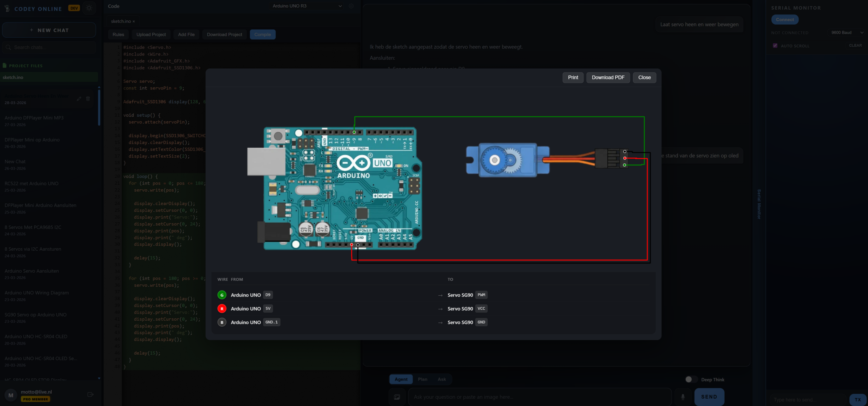Enable the Deep Think toggle
The height and width of the screenshot is (406, 868).
(691, 379)
